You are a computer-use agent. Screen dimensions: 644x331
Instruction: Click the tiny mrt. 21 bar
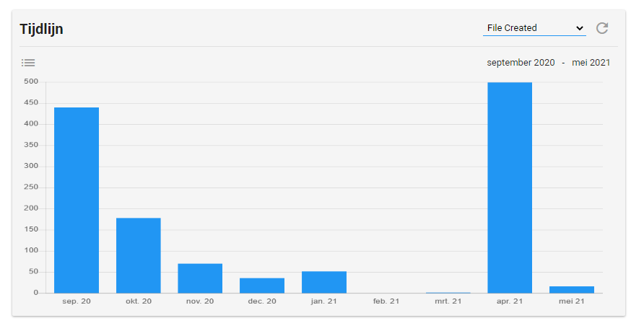(x=448, y=292)
